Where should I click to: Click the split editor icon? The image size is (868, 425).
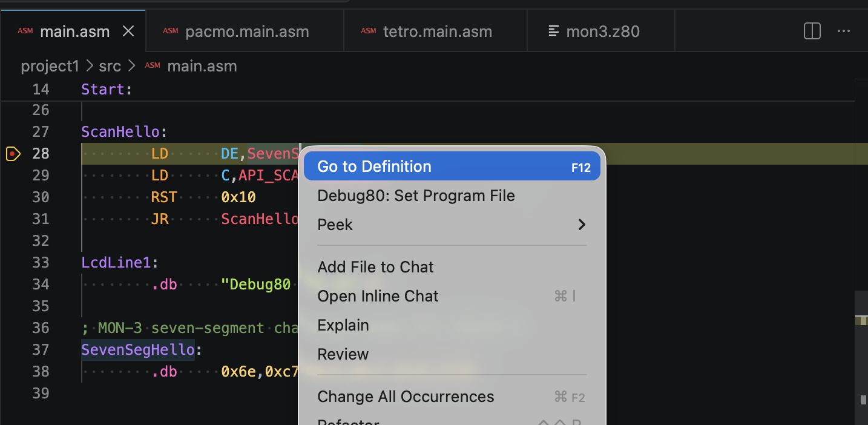(812, 31)
